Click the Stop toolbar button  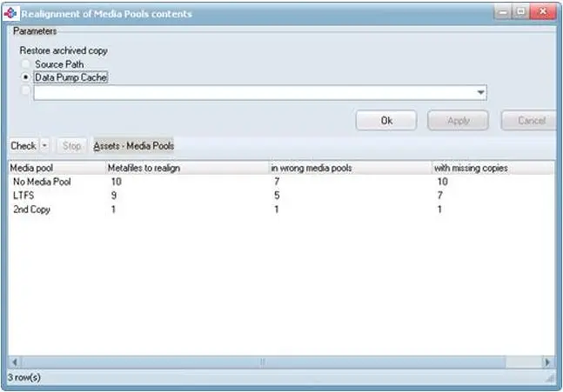pos(72,146)
